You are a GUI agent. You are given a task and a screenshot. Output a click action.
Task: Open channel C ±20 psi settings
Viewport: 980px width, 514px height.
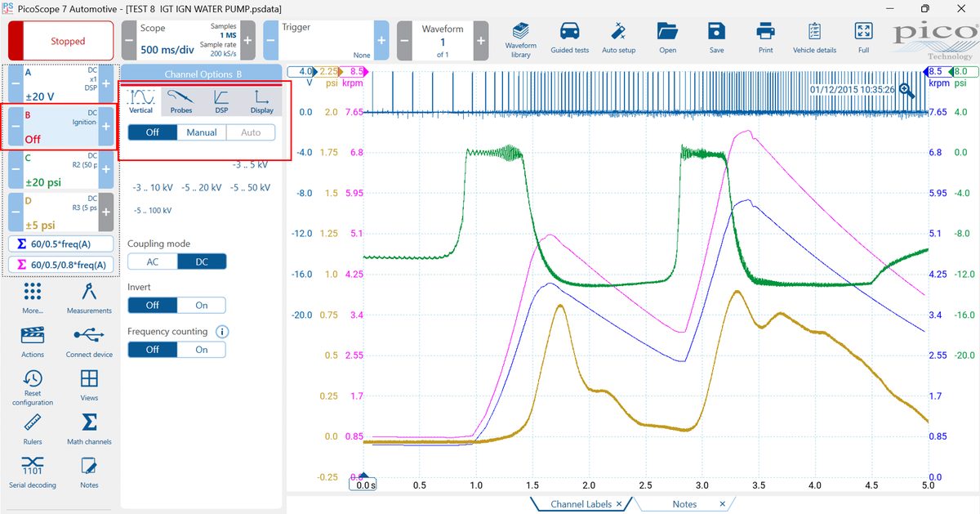60,171
